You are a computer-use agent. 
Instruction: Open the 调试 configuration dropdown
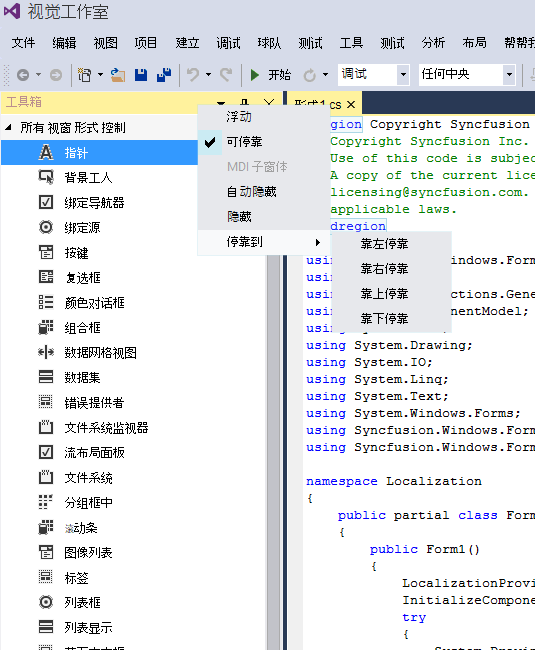[x=403, y=75]
